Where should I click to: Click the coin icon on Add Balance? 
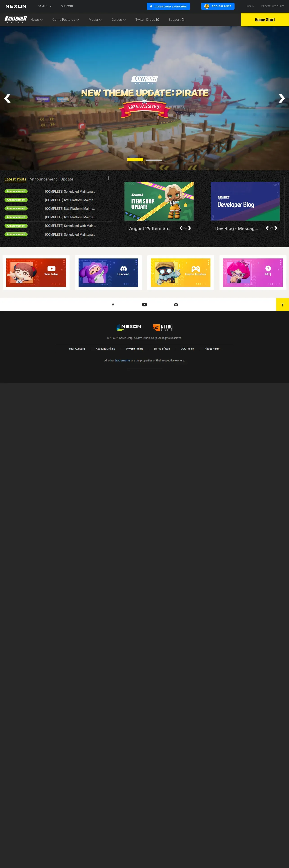[x=207, y=6]
